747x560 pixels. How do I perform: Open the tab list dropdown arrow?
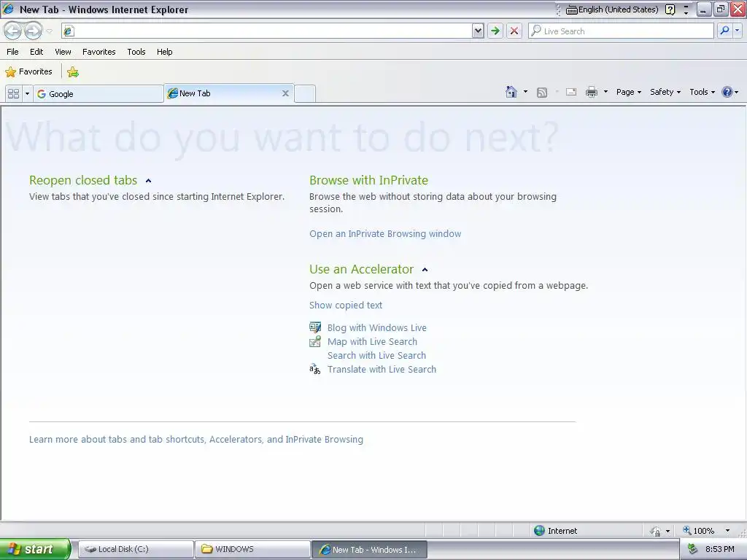coord(27,93)
